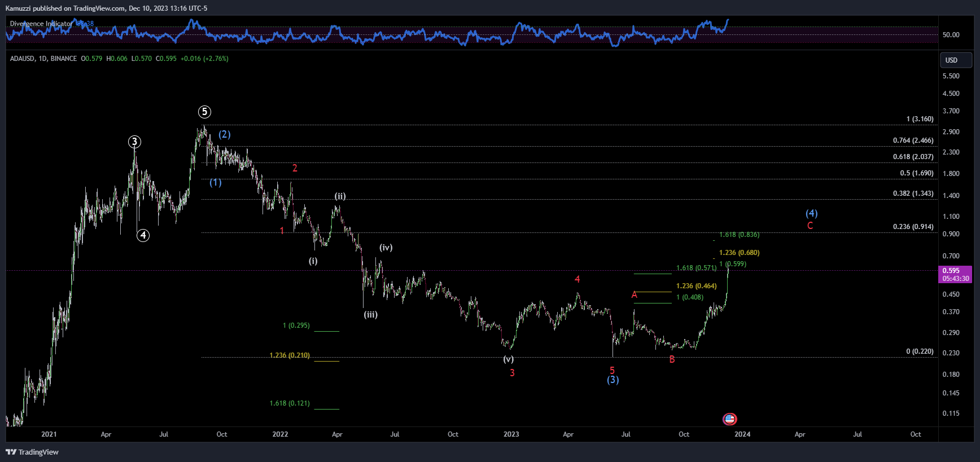Screen dimensions: 980x462
Task: Click the 5.500 price scale value
Action: (951, 76)
